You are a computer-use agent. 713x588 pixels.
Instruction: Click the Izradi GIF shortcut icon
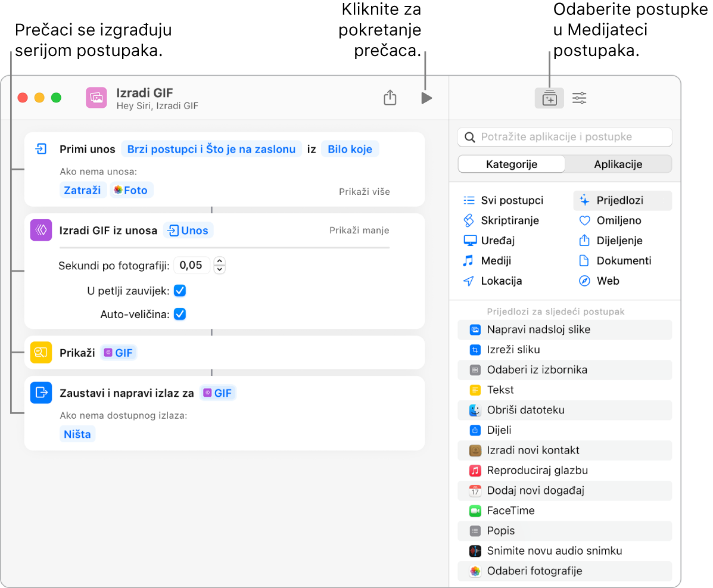click(96, 97)
